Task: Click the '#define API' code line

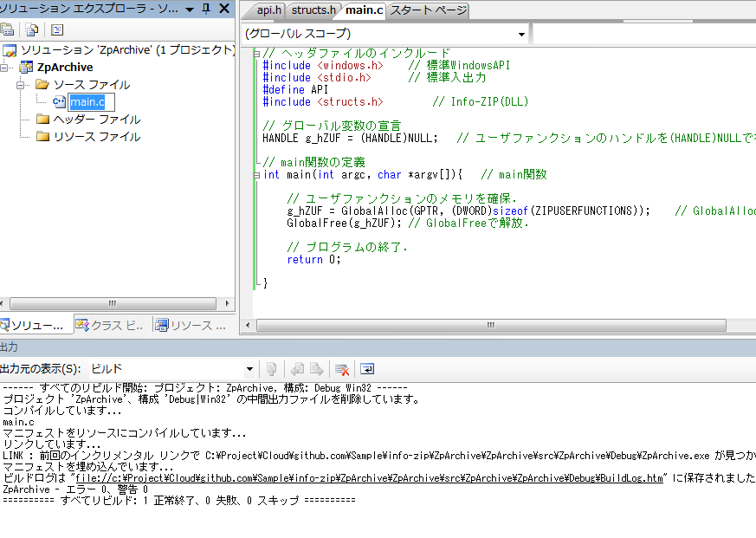Action: point(295,89)
